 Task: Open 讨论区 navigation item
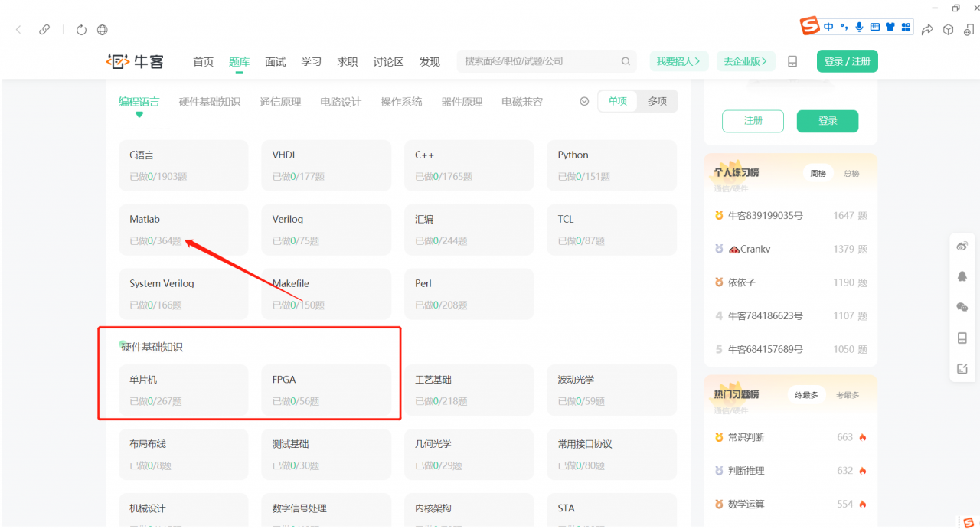pyautogui.click(x=388, y=62)
